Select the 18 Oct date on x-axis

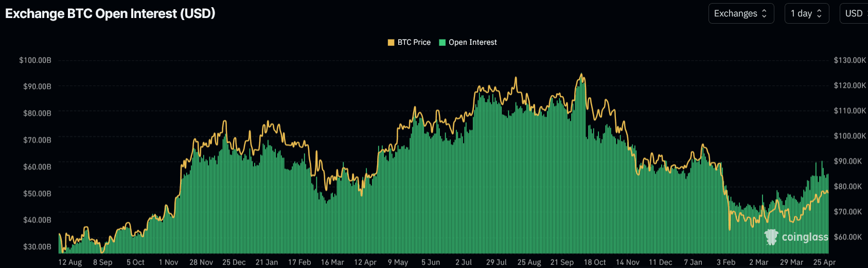tap(595, 262)
